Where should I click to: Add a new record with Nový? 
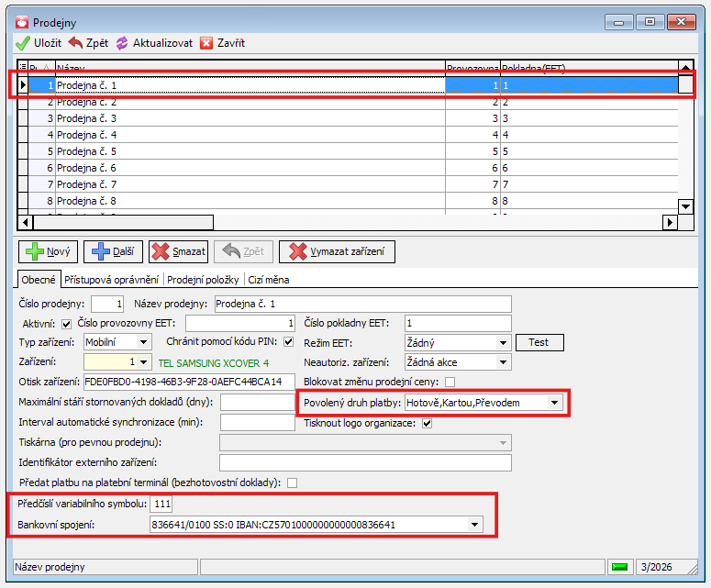tap(48, 251)
